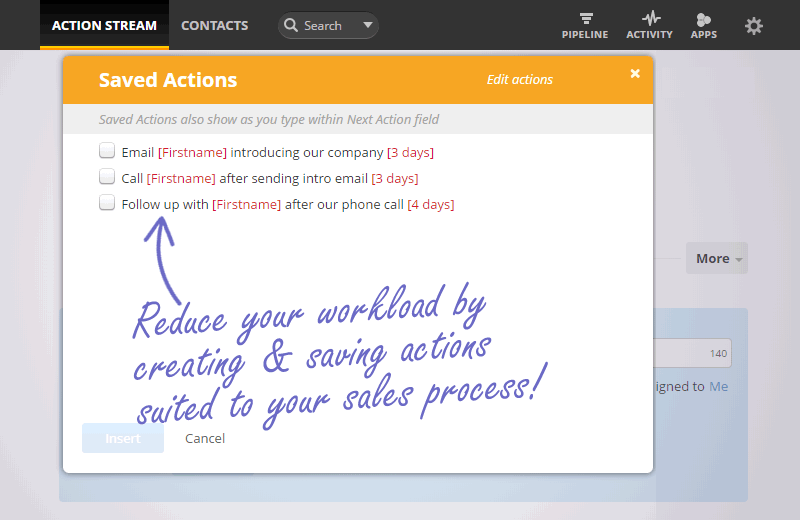800x520 pixels.
Task: Click the '[3 days]' tag on Call action
Action: coord(395,179)
